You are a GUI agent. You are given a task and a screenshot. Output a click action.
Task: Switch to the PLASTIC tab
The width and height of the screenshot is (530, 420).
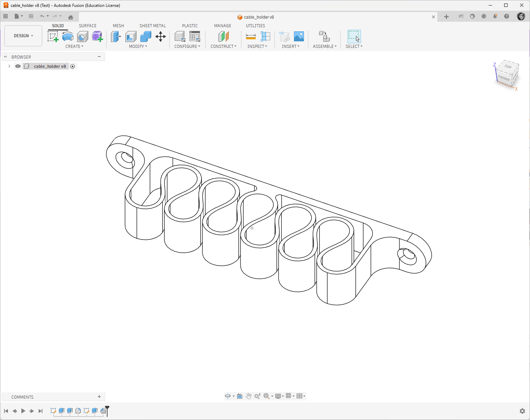point(190,26)
